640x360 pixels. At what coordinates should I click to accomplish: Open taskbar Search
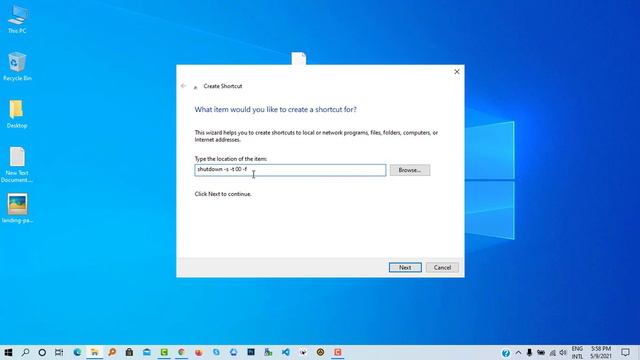click(25, 352)
